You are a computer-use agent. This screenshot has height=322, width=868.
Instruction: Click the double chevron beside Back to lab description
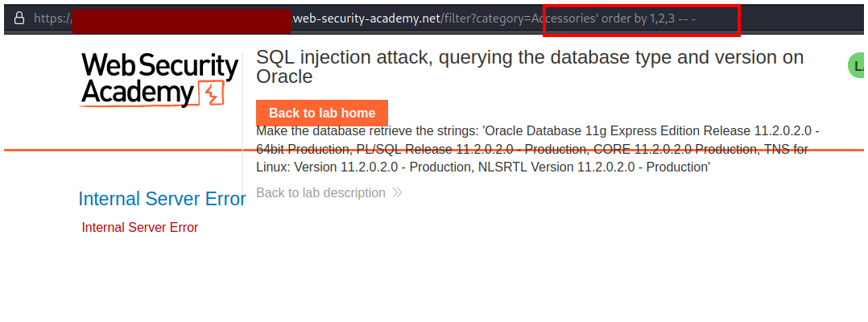[397, 193]
